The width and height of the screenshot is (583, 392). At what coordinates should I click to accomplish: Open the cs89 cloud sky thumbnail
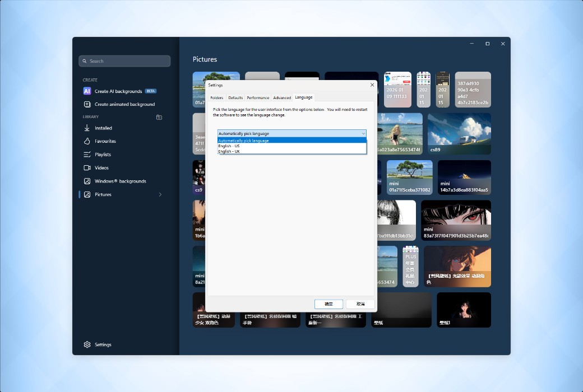click(459, 134)
